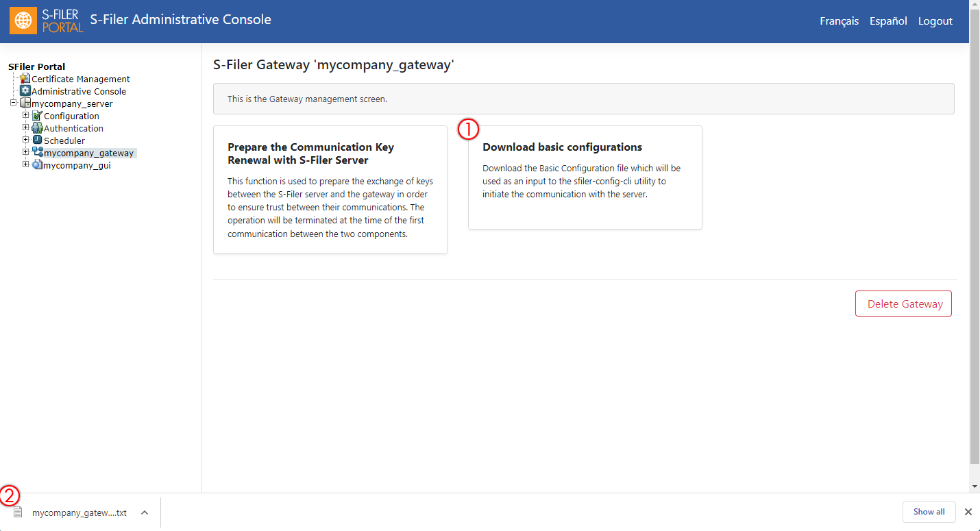Click the scrollbar down arrow
Image resolution: width=980 pixels, height=531 pixels.
tap(975, 486)
